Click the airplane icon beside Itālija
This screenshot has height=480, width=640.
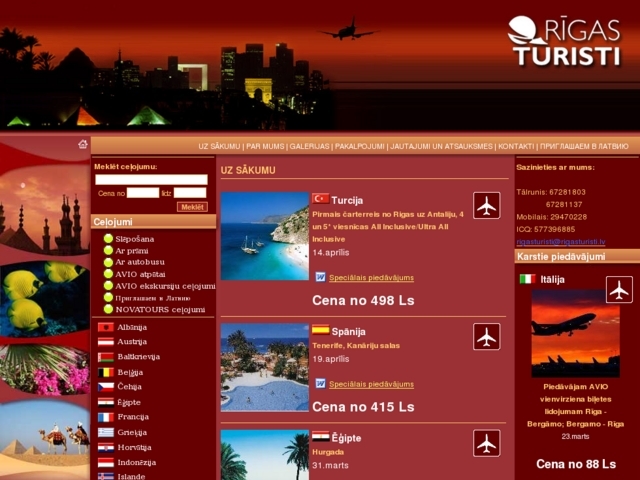tap(619, 290)
